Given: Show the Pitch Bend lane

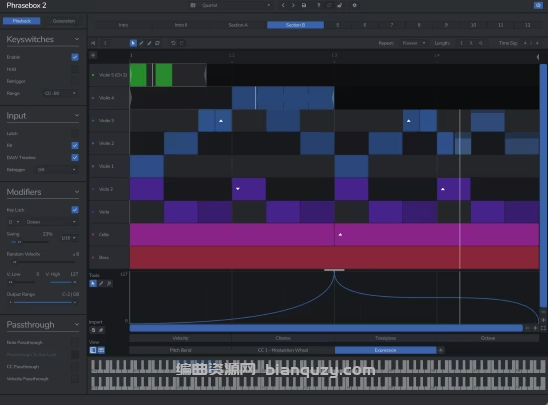Looking at the screenshot, I should click(180, 350).
